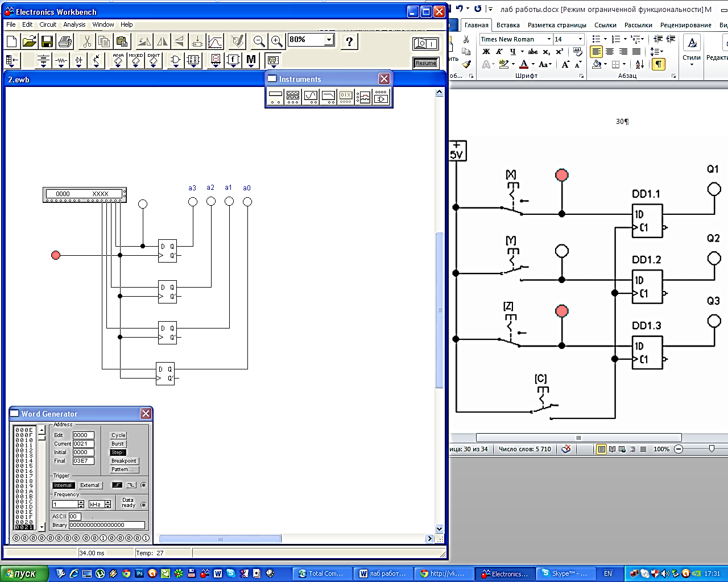This screenshot has width=728, height=582.
Task: Create new circuit with the New icon
Action: [x=12, y=41]
